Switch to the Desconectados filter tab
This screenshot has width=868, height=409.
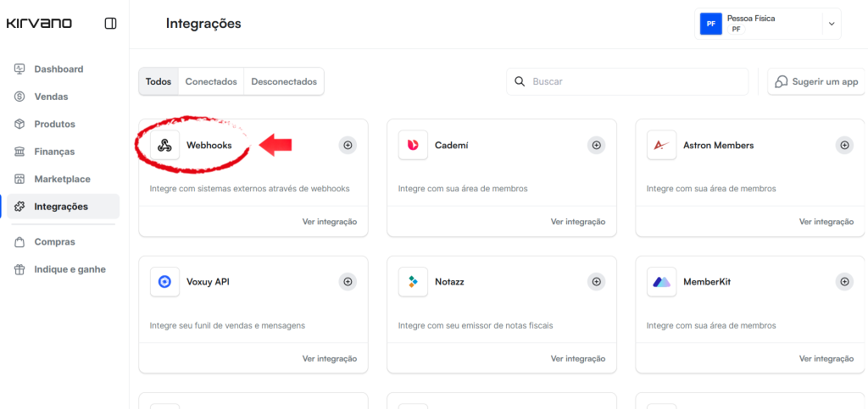(x=284, y=82)
